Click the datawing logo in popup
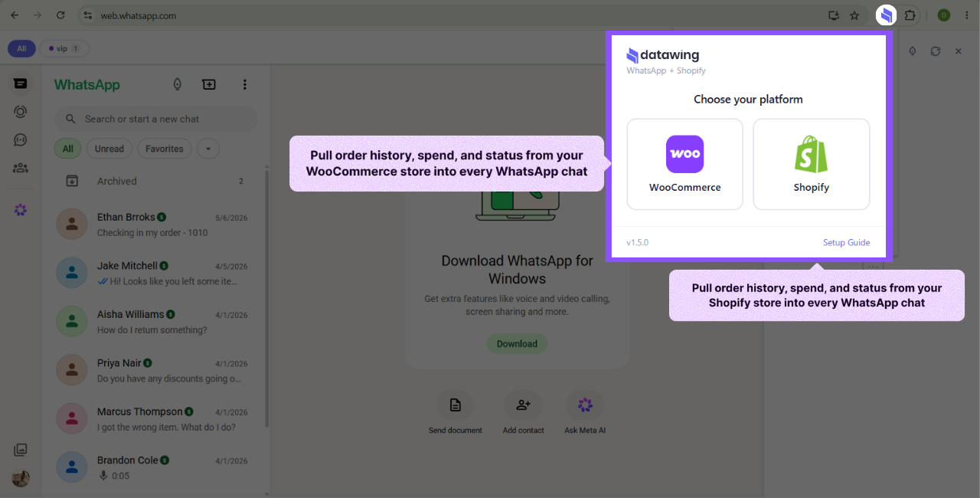 pos(663,55)
